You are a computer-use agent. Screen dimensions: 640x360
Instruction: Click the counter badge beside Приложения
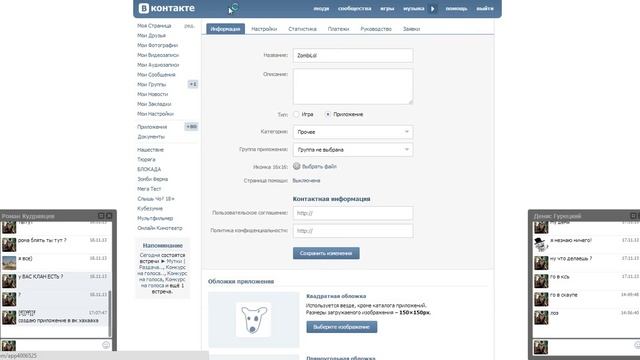191,127
